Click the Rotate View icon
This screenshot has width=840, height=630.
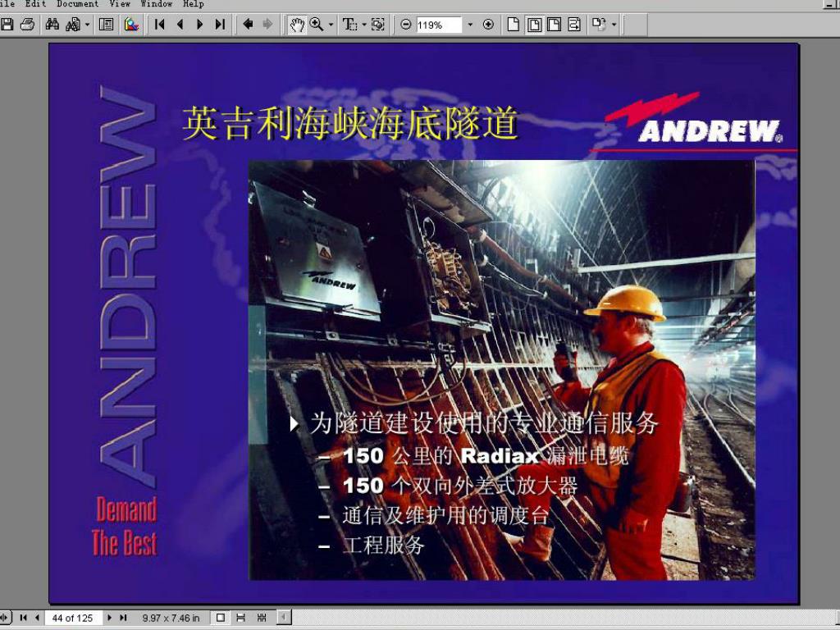pyautogui.click(x=599, y=25)
